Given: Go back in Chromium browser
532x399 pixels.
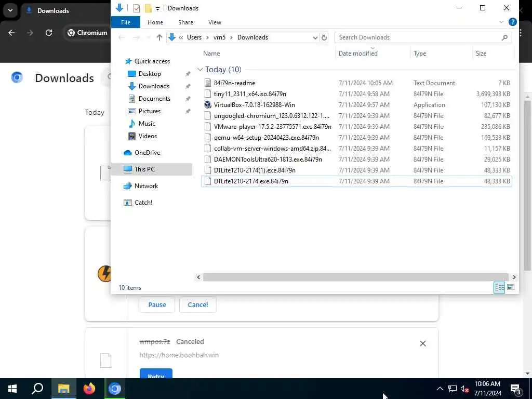Looking at the screenshot, I should click(11, 33).
